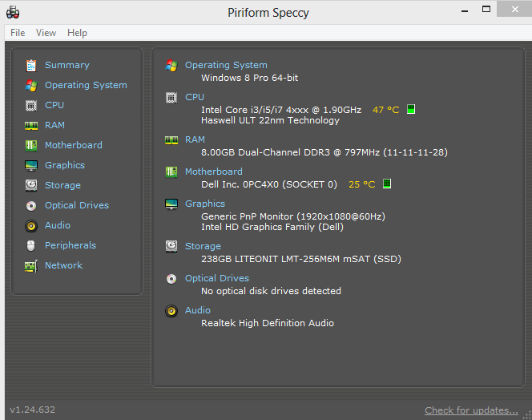
Task: Click the v1.24.632 version label
Action: pyautogui.click(x=33, y=410)
